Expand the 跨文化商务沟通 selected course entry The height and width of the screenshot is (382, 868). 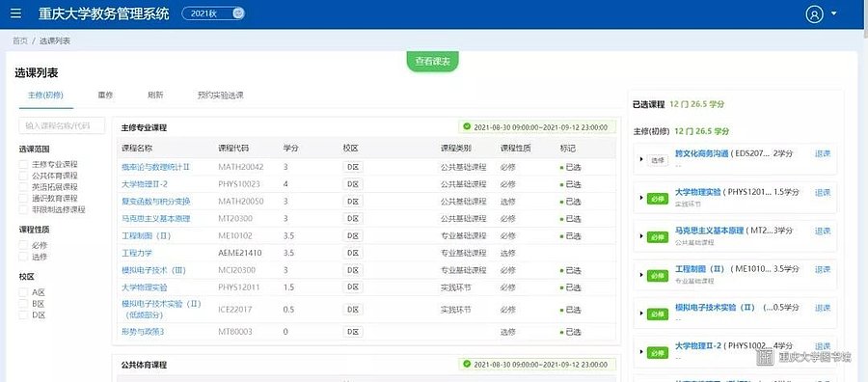(641, 159)
